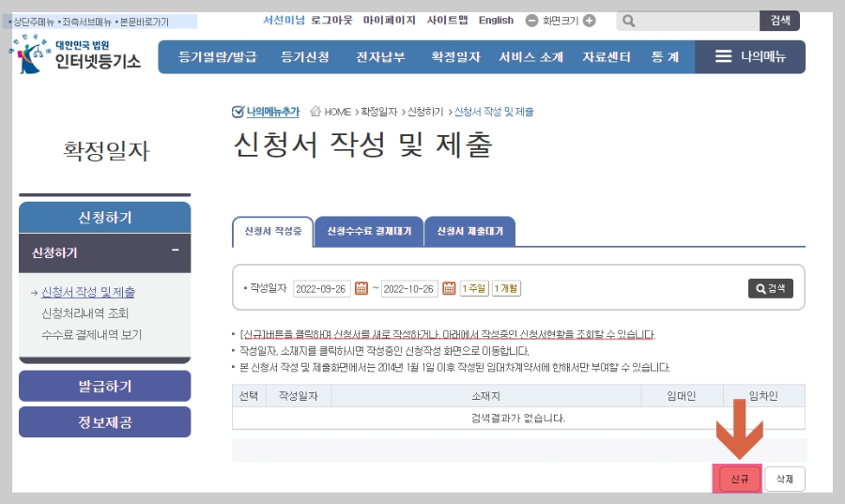Click the 소재지 column header

pos(486,396)
